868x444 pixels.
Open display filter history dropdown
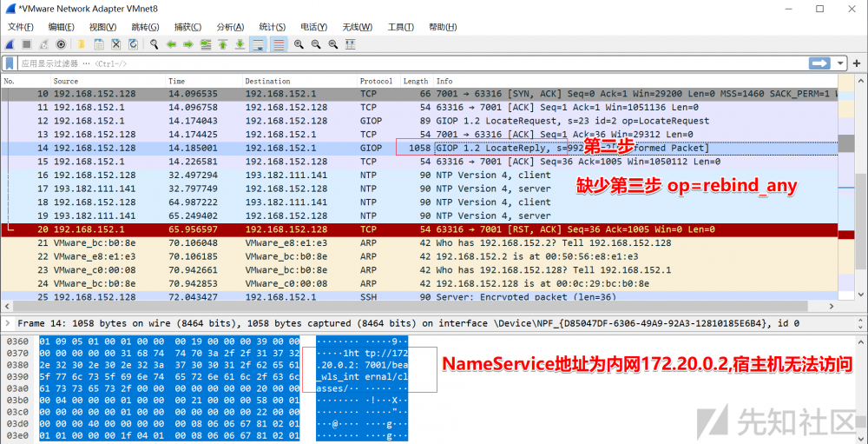(840, 63)
